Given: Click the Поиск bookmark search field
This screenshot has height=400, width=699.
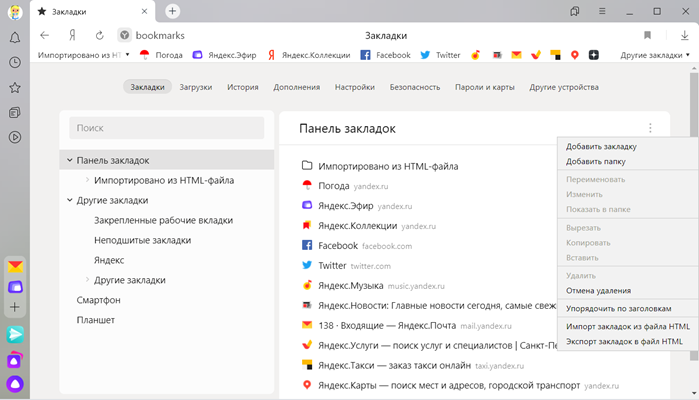Looking at the screenshot, I should [x=167, y=128].
